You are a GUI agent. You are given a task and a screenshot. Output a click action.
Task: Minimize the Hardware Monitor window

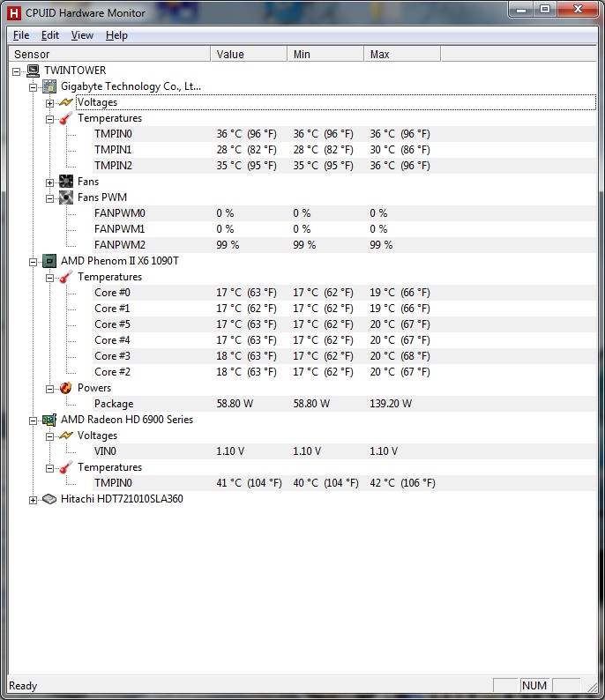[x=521, y=10]
